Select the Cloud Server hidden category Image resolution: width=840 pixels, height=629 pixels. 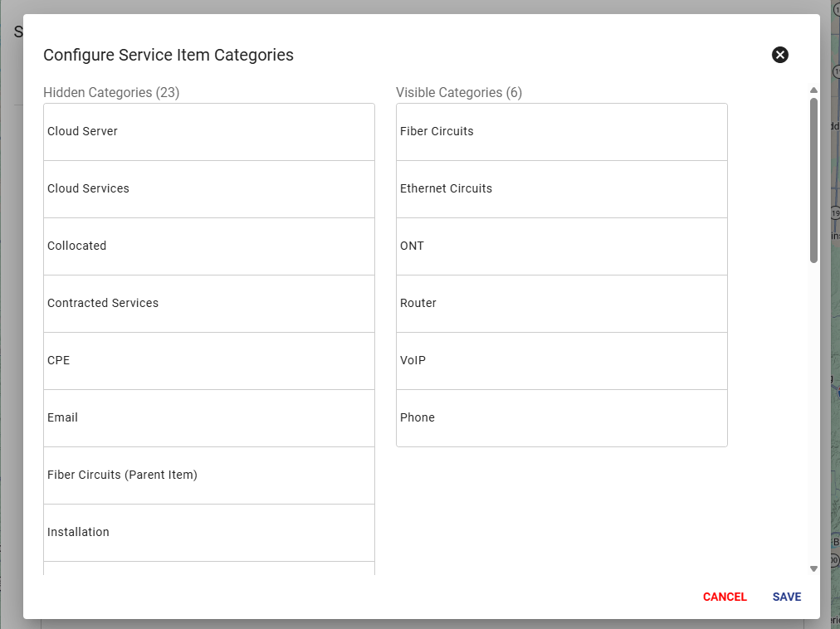208,132
